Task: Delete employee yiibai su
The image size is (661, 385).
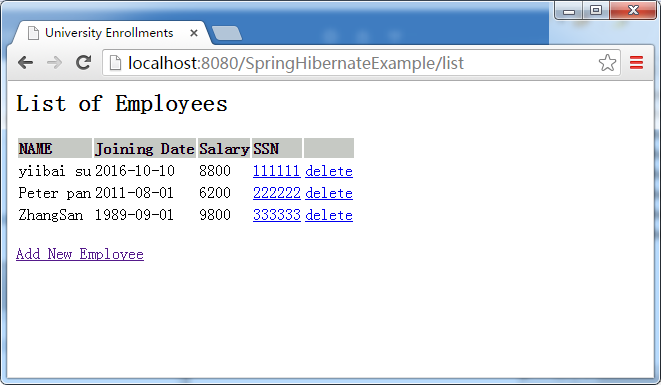Action: tap(329, 171)
